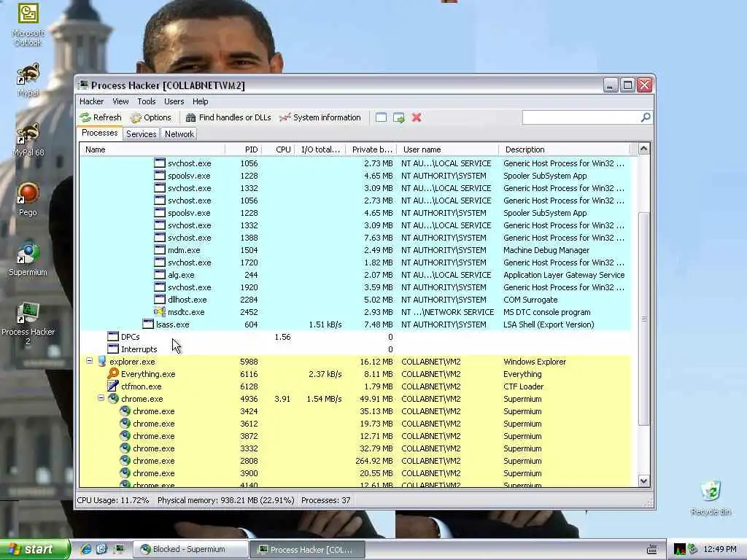Image resolution: width=747 pixels, height=560 pixels.
Task: Select svchost.exe with PID 1920
Action: click(x=355, y=287)
